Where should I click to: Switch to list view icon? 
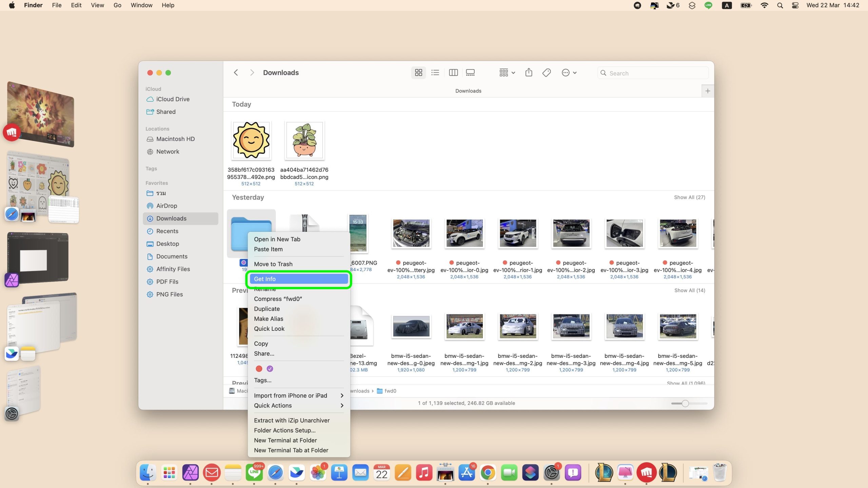coord(435,73)
